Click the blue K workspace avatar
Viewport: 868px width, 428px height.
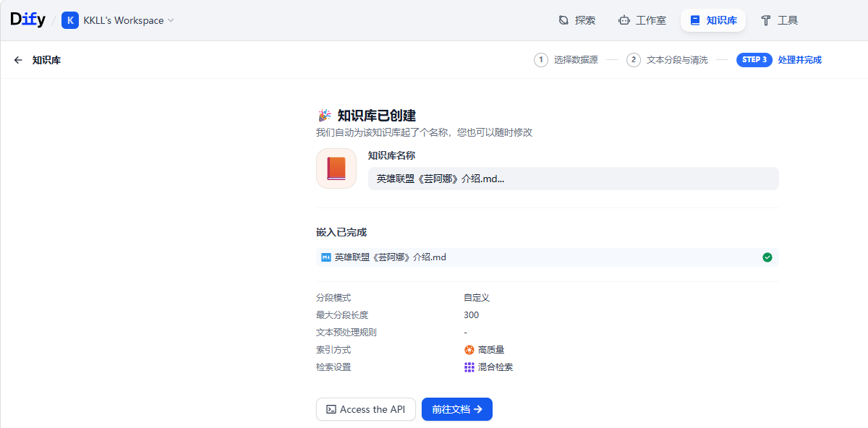(70, 20)
